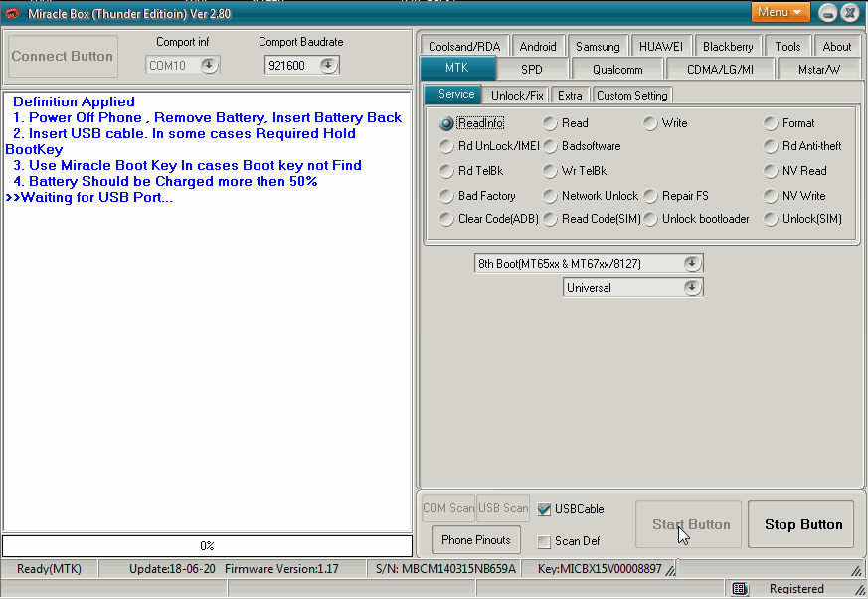Click the 'Waiting for USB Port...' log line
This screenshot has width=868, height=599.
click(88, 197)
